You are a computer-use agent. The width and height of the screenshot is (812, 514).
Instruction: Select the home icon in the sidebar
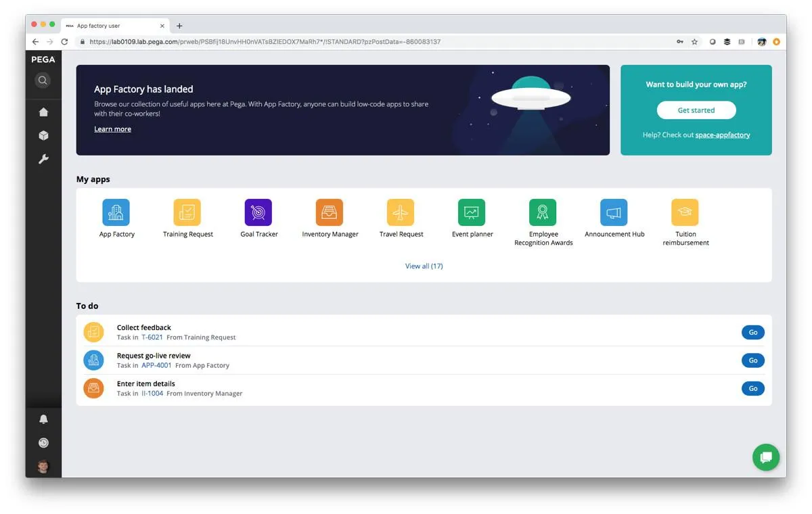(x=43, y=112)
